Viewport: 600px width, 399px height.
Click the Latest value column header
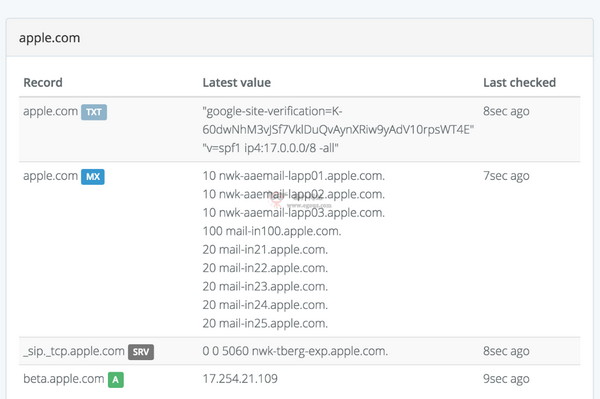pos(236,83)
